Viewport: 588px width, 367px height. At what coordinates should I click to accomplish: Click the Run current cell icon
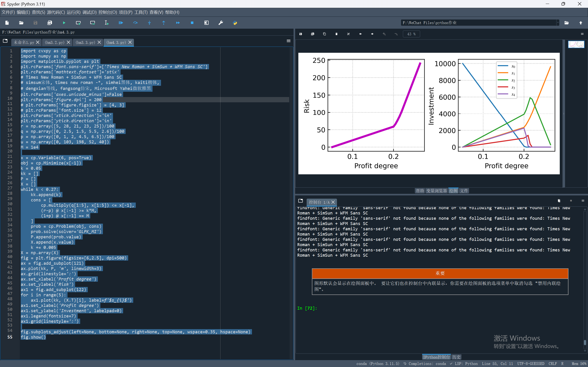(x=78, y=23)
